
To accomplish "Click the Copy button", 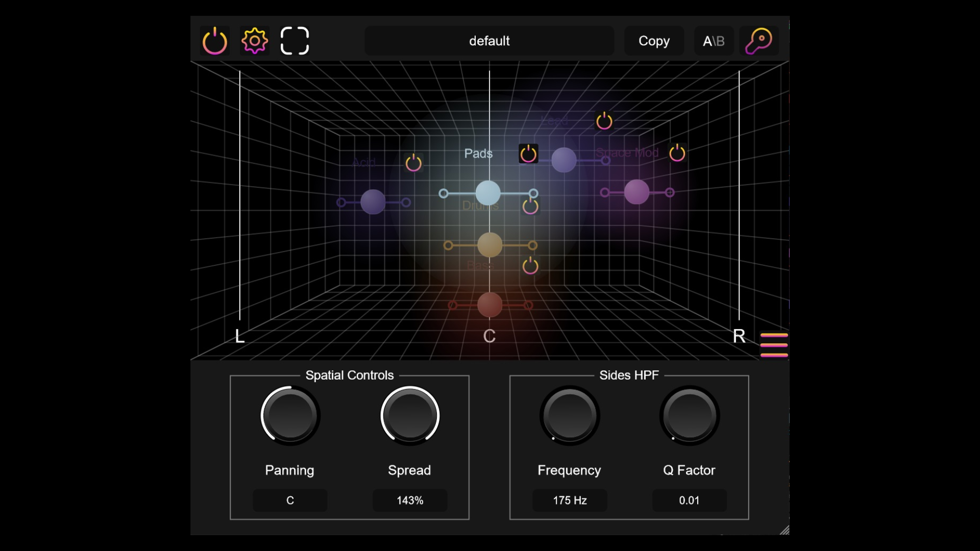I will click(654, 41).
